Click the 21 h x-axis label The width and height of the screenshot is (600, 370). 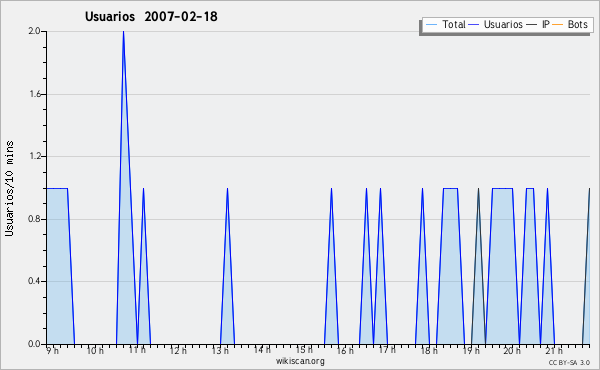pyautogui.click(x=554, y=350)
